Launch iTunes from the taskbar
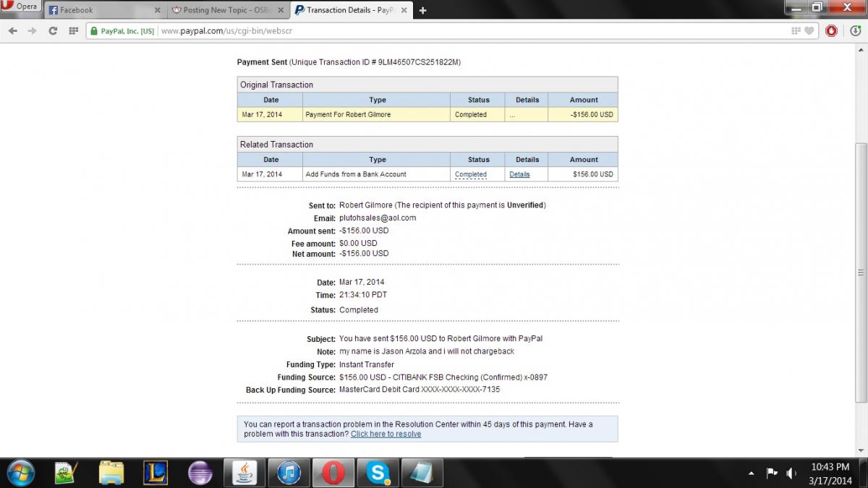The width and height of the screenshot is (868, 488). tap(289, 473)
